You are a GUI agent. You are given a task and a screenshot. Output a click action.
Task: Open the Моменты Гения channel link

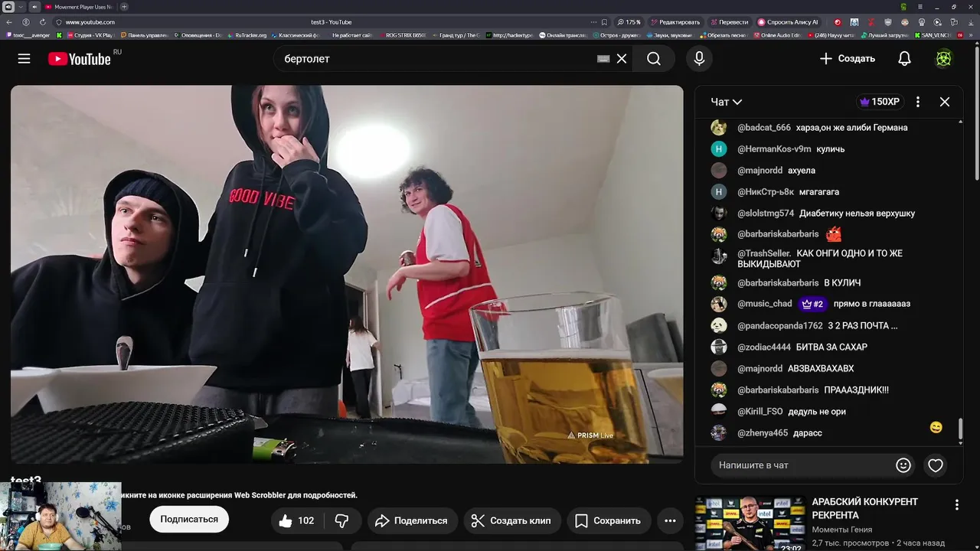[x=841, y=530]
